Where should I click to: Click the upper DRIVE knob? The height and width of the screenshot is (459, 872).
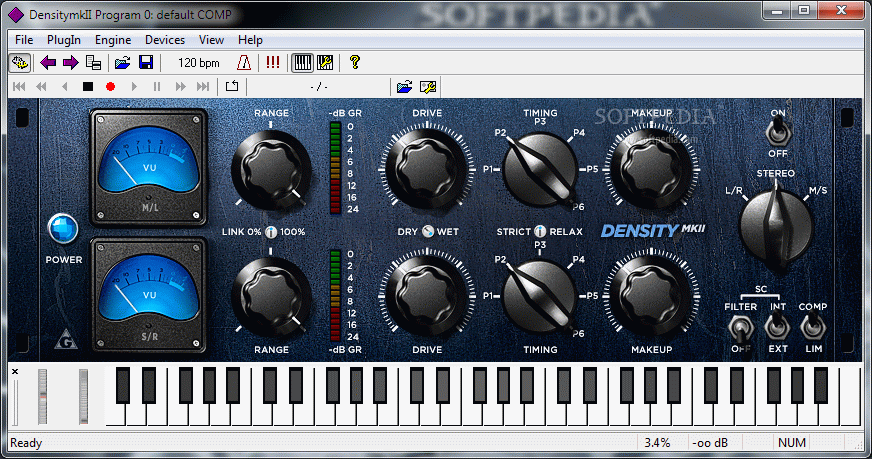(427, 169)
